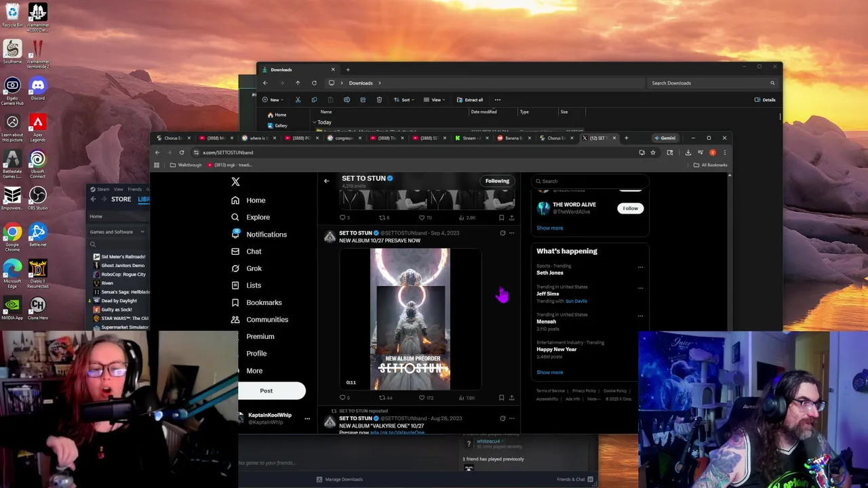The height and width of the screenshot is (488, 868).
Task: Open Grok in the X sidebar
Action: tap(246, 268)
